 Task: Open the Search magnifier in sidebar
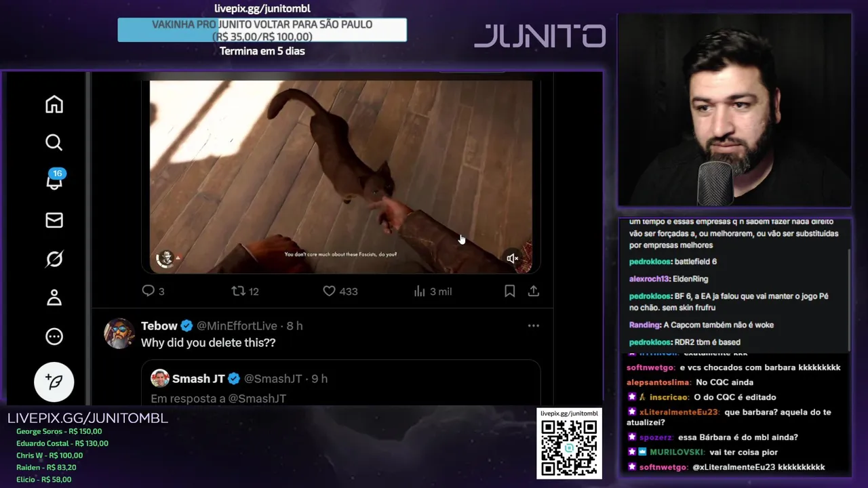pyautogui.click(x=54, y=142)
